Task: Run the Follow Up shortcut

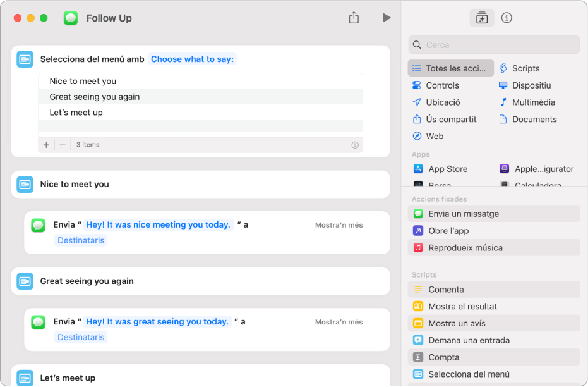Action: coord(386,18)
